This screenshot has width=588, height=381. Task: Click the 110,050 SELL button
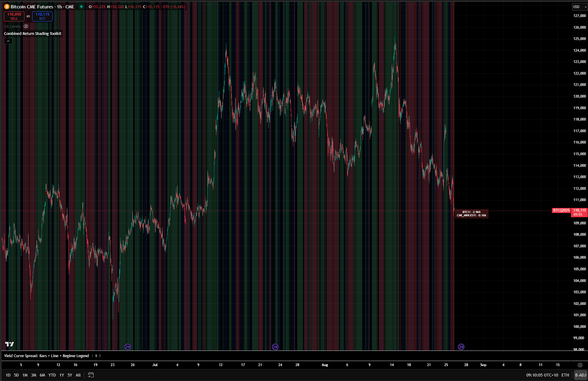tap(14, 16)
